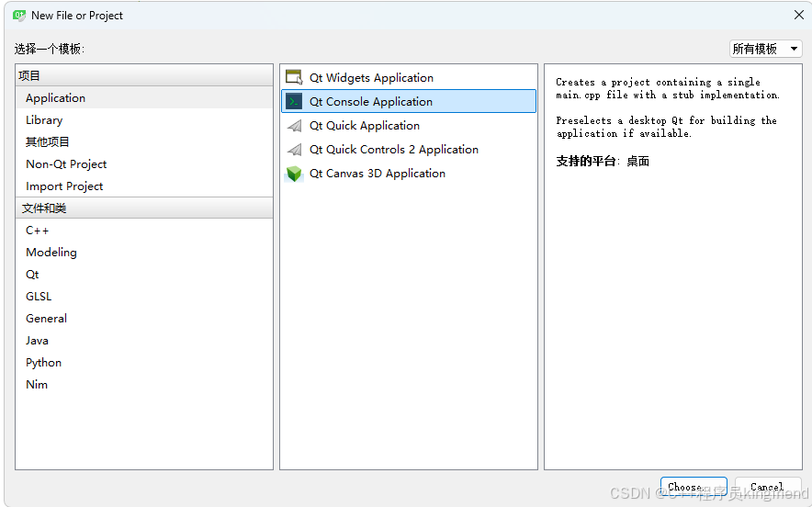Image resolution: width=812 pixels, height=507 pixels.
Task: Click the Qt Quick Controls 2 icon
Action: coord(294,150)
